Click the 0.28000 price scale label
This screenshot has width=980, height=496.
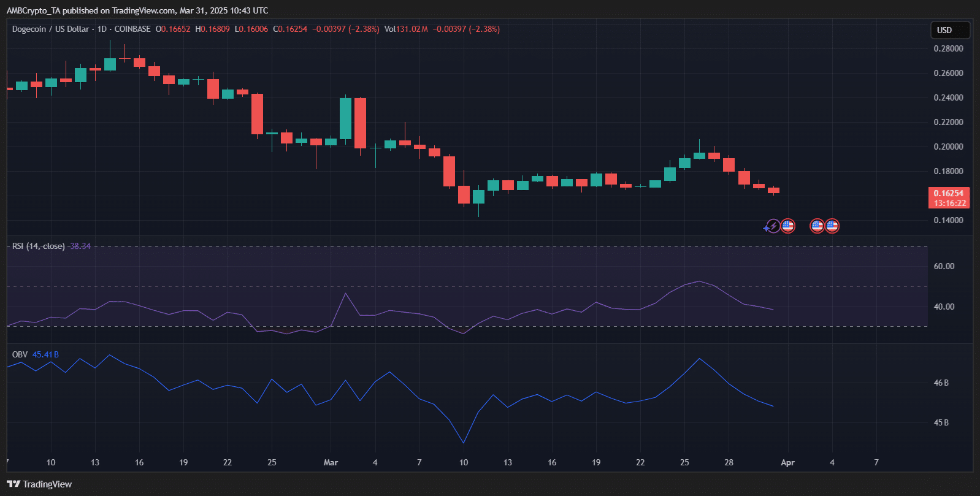pyautogui.click(x=948, y=48)
